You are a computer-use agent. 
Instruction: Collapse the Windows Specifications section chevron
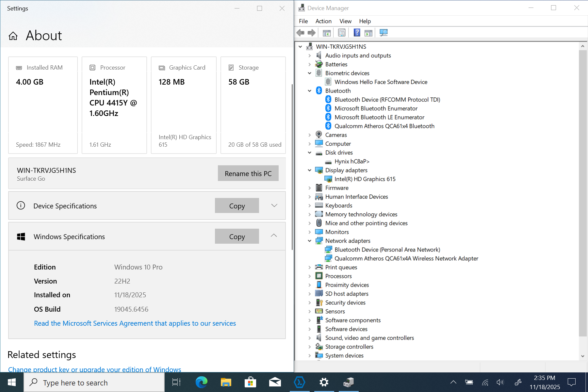(274, 236)
